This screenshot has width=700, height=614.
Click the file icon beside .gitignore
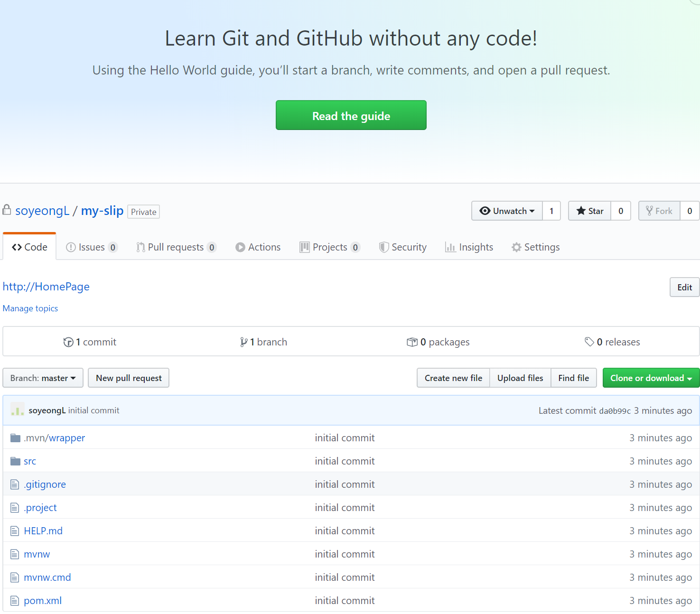tap(15, 484)
